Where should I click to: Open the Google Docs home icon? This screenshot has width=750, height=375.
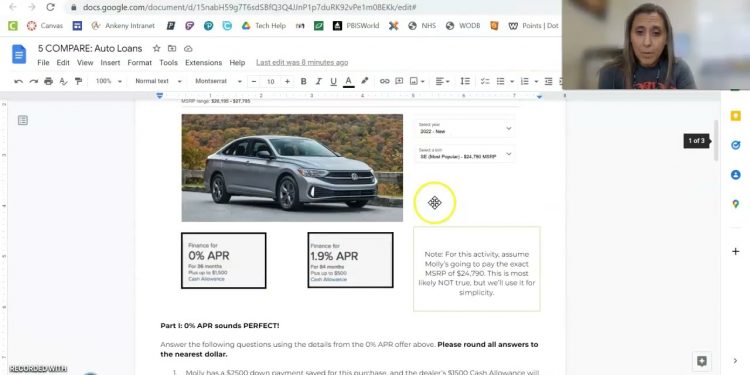click(x=19, y=54)
